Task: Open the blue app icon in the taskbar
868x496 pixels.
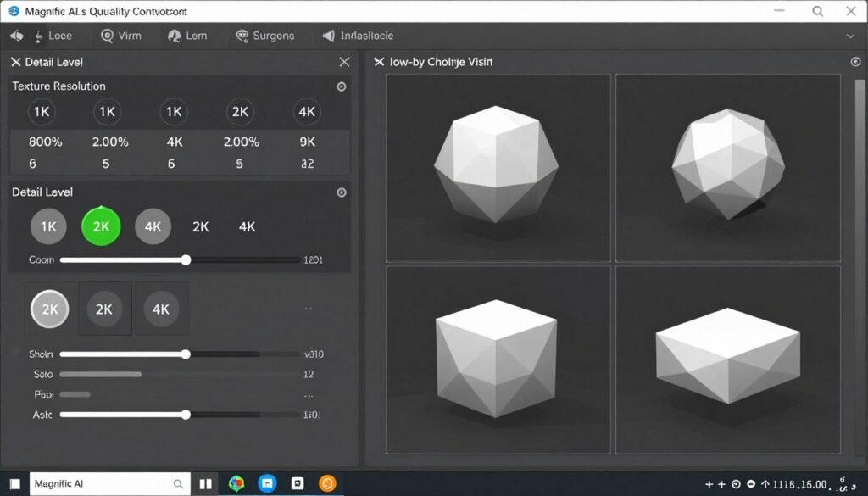Action: 267,484
